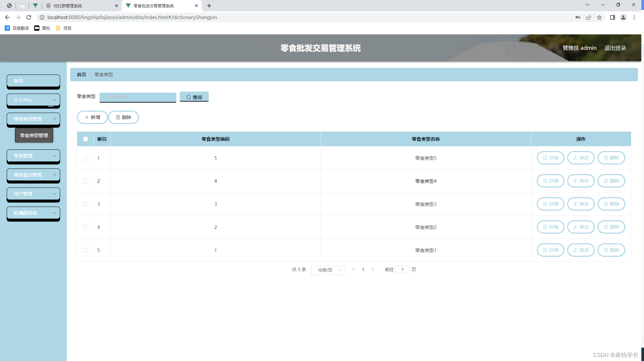Screen dimensions: 644x361
Task: Expand the 零食管理 sidebar menu
Action: point(33,156)
